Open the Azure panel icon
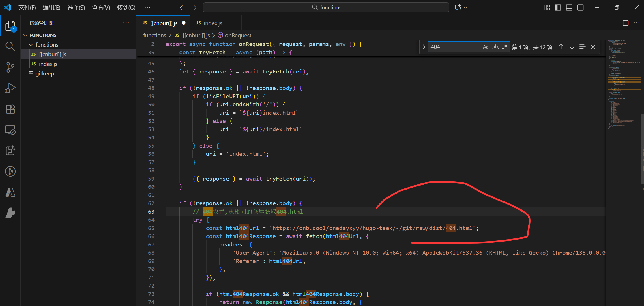 (10, 192)
